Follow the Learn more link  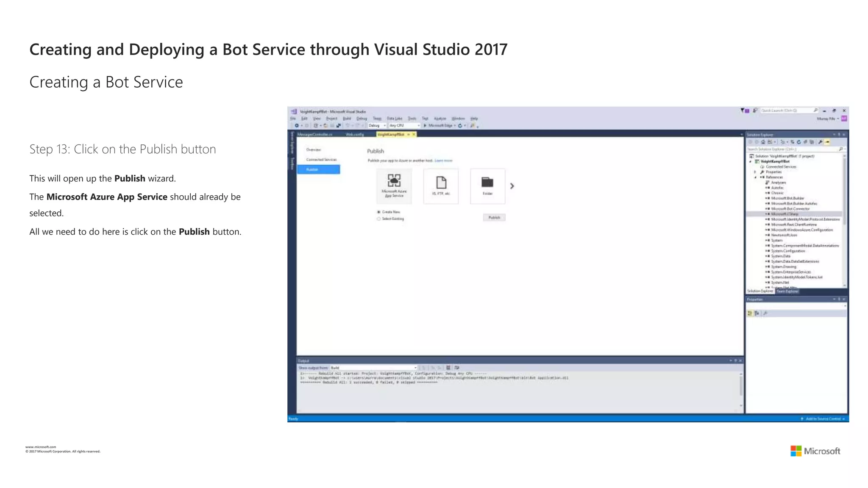click(x=443, y=161)
